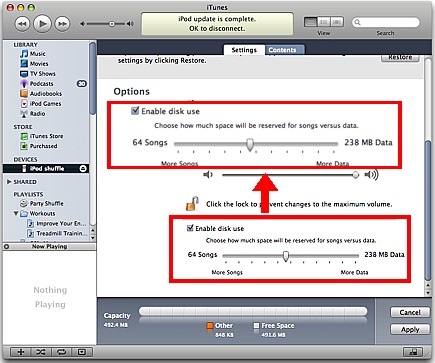The image size is (435, 363).
Task: Click the lock icon for maximum volume
Action: click(192, 204)
